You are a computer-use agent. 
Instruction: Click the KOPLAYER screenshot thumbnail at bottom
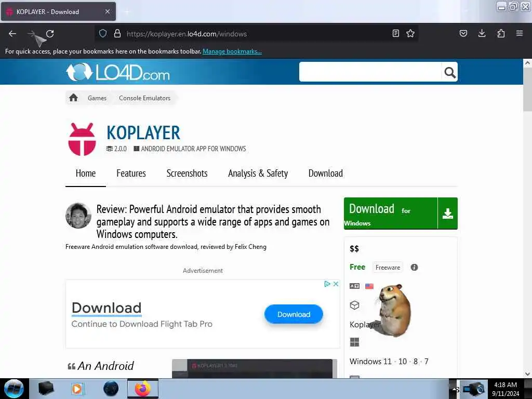pos(255,368)
